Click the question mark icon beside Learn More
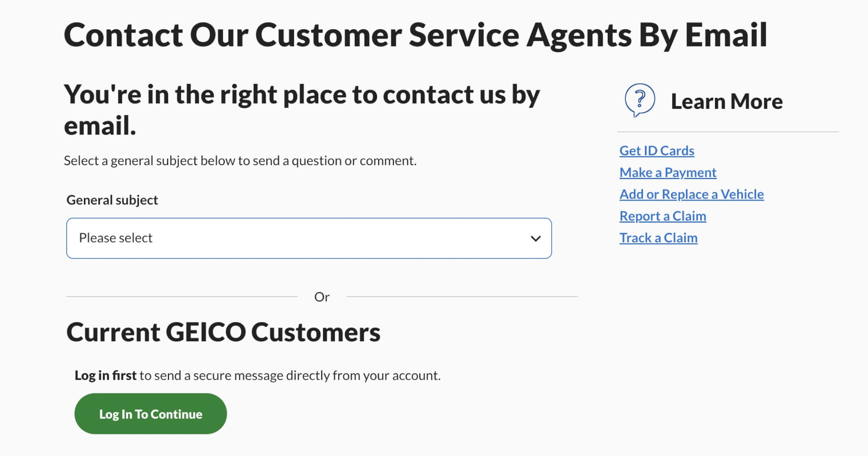Viewport: 868px width, 456px height. coord(640,99)
